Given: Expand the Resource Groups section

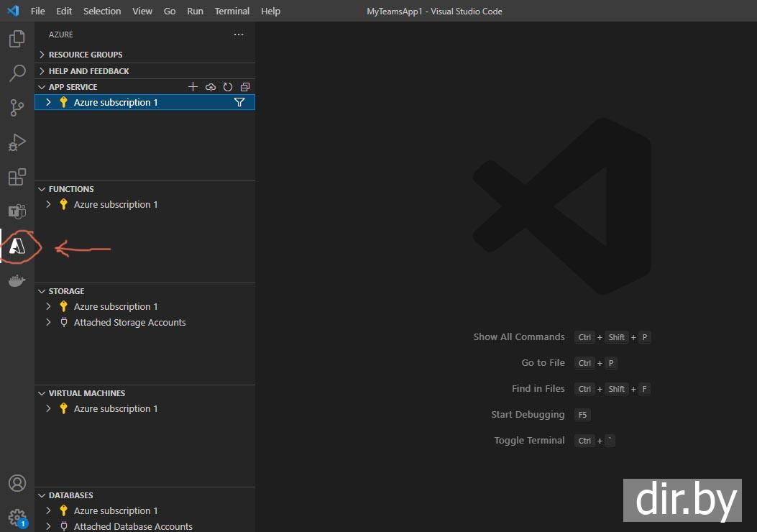Looking at the screenshot, I should coord(85,55).
